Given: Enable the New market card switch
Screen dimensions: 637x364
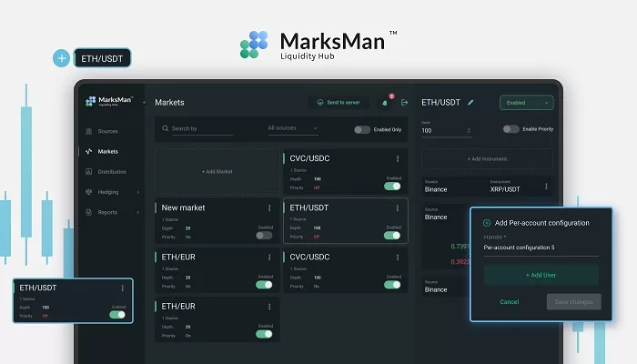Looking at the screenshot, I should pyautogui.click(x=264, y=236).
